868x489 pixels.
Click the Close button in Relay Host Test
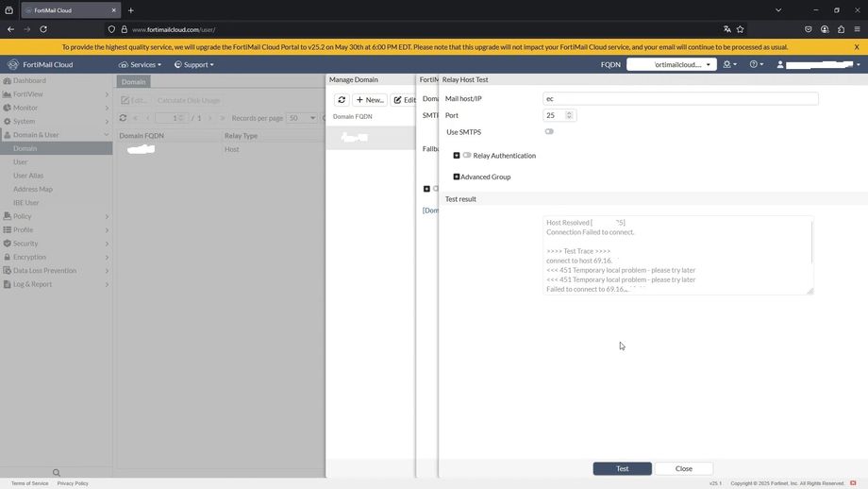pos(684,468)
